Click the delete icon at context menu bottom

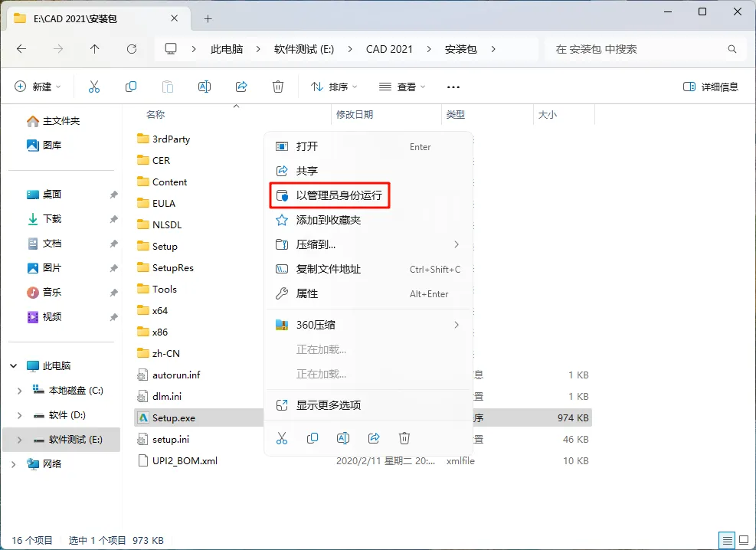[x=404, y=438]
